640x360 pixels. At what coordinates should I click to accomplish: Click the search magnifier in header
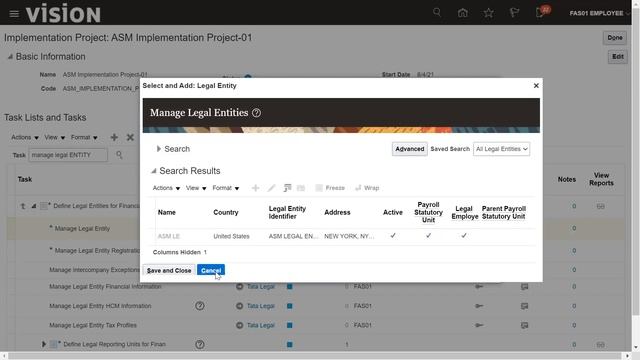[437, 13]
